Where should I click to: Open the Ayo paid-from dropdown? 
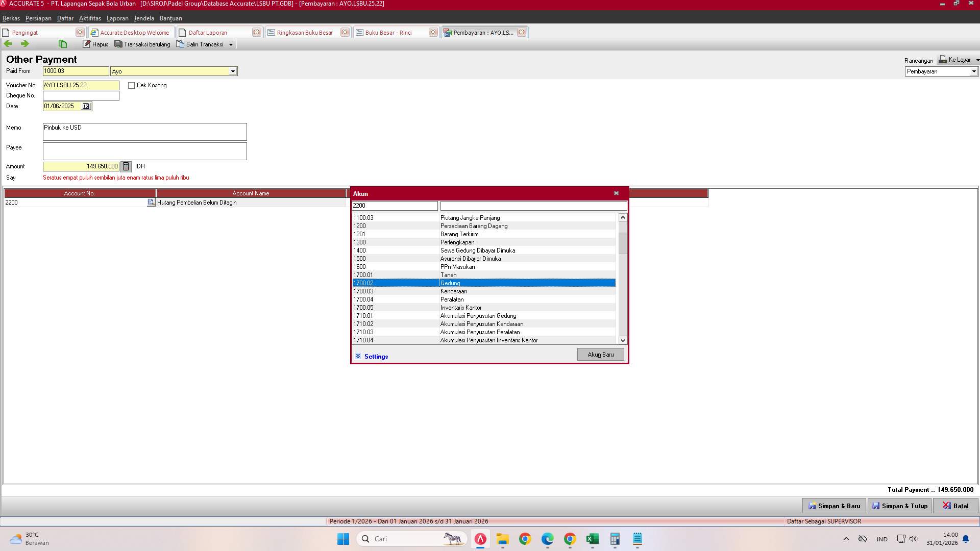point(233,71)
